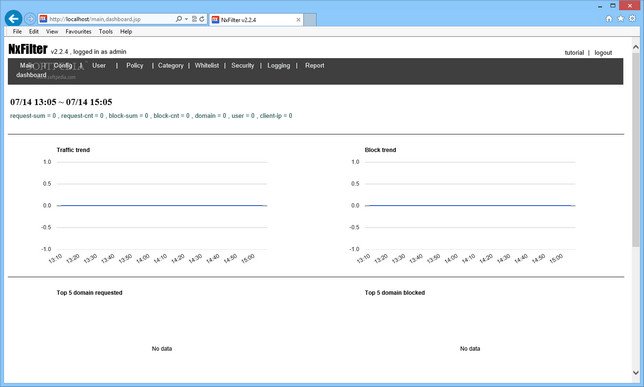This screenshot has height=387, width=644.
Task: Open the Security navigation item
Action: (242, 65)
